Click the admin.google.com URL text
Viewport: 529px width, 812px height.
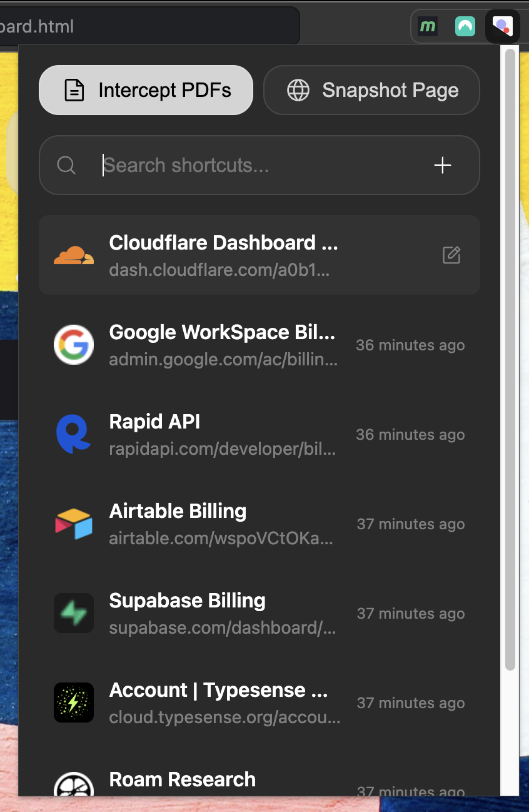click(x=223, y=360)
